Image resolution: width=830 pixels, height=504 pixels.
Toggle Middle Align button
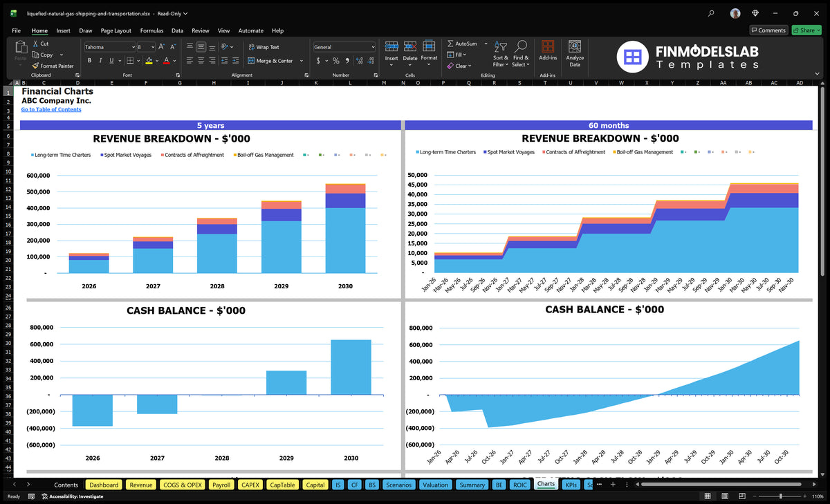pos(201,47)
